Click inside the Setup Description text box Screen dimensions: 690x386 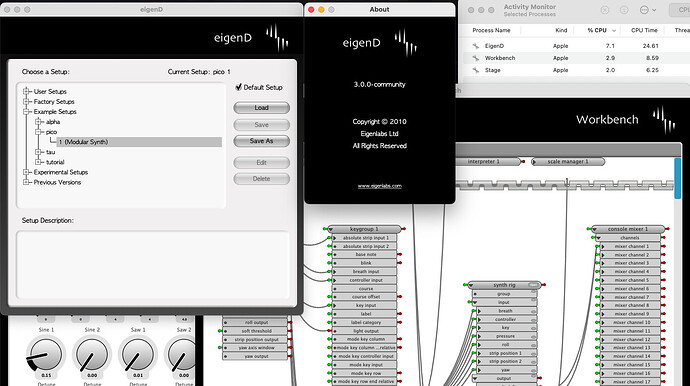153,265
